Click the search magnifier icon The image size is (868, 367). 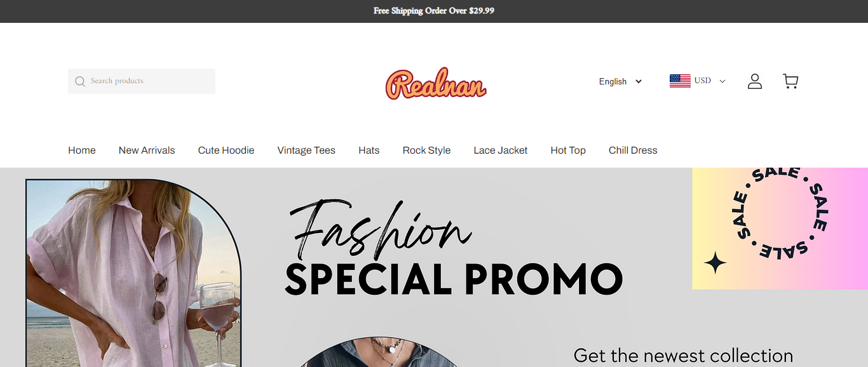click(x=80, y=81)
